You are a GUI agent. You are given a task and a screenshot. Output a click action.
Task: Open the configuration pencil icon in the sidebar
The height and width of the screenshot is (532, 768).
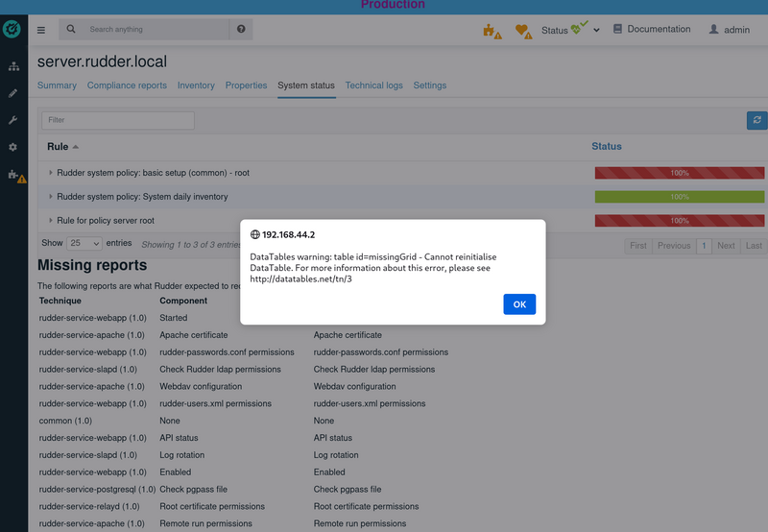point(13,93)
